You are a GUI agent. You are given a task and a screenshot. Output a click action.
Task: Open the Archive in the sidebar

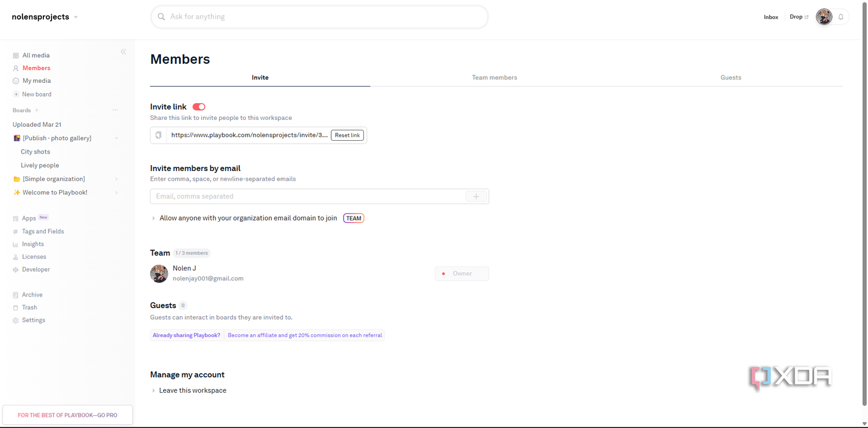click(32, 295)
